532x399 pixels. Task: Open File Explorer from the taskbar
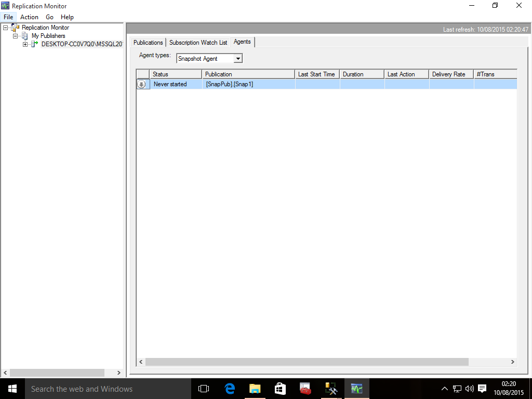click(255, 389)
